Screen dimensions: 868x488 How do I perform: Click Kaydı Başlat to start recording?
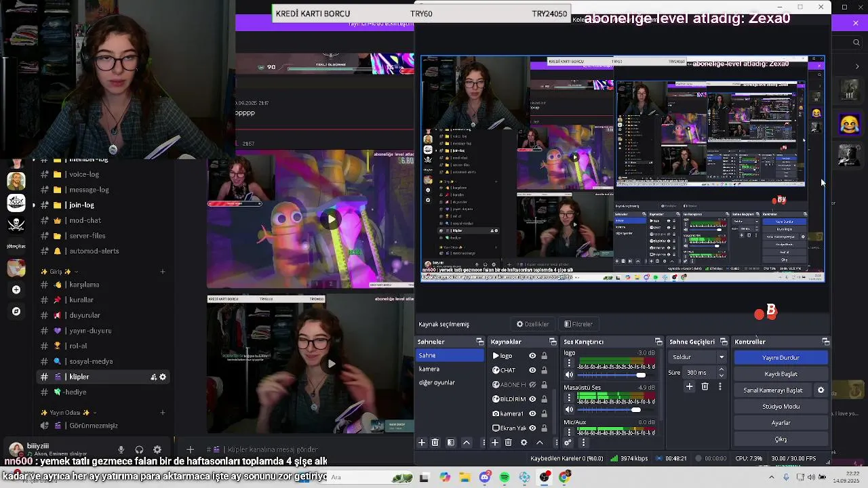pos(781,374)
